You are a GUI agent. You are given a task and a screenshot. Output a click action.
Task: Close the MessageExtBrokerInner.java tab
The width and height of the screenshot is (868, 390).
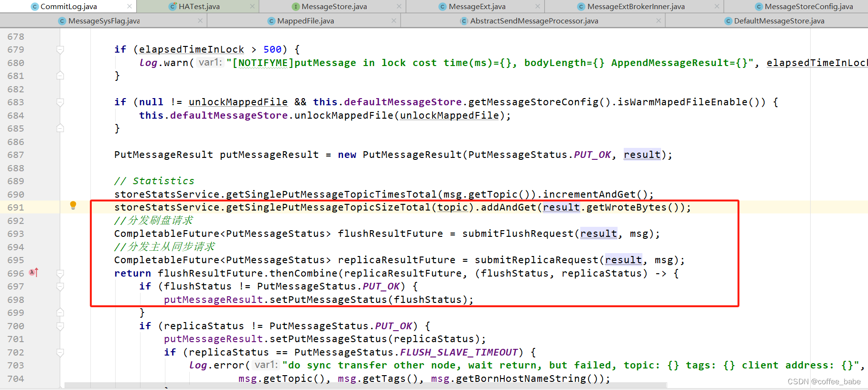tap(717, 6)
